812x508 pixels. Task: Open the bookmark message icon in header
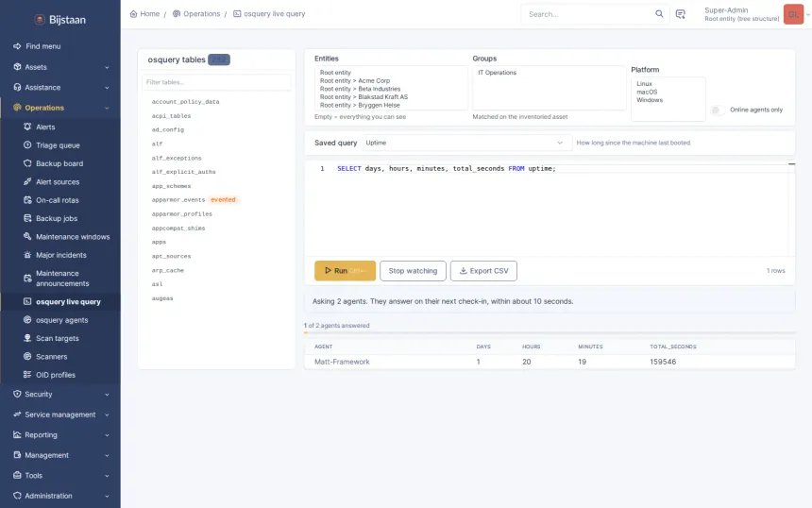click(x=681, y=14)
